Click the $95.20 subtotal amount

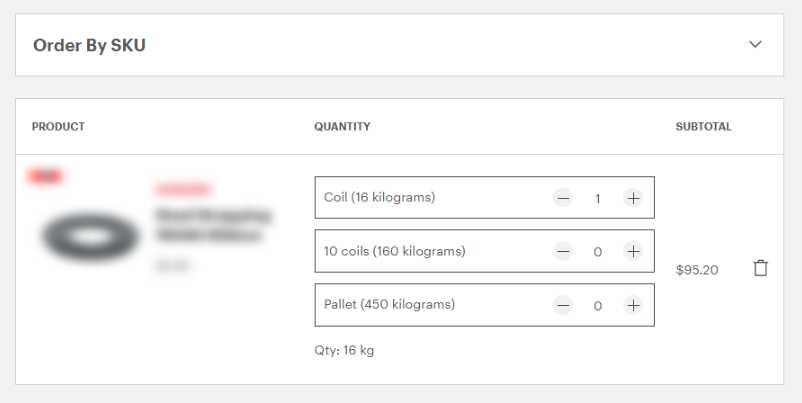point(697,270)
